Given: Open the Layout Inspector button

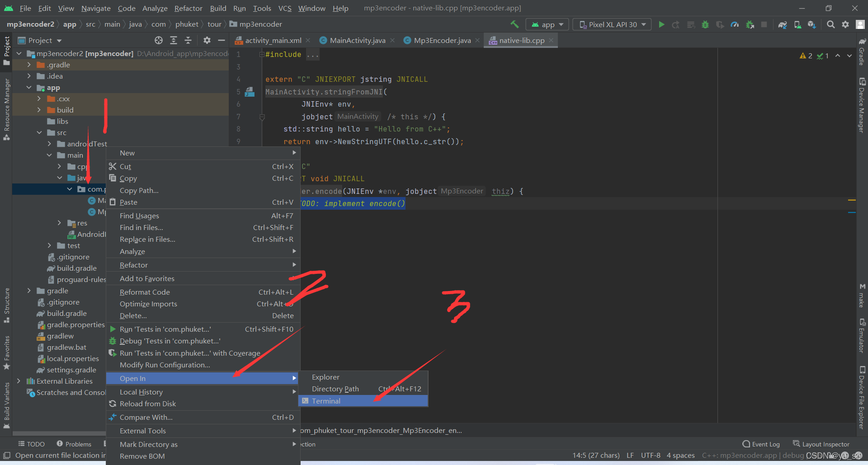Looking at the screenshot, I should tap(821, 444).
